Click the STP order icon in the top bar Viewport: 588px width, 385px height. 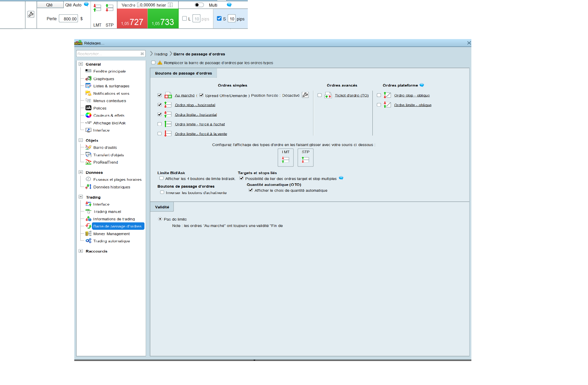109,8
